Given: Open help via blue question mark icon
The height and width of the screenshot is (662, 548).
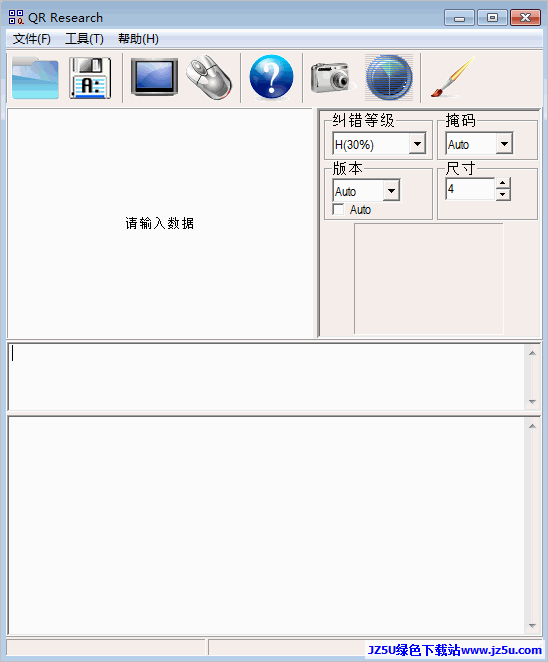Looking at the screenshot, I should pyautogui.click(x=271, y=77).
